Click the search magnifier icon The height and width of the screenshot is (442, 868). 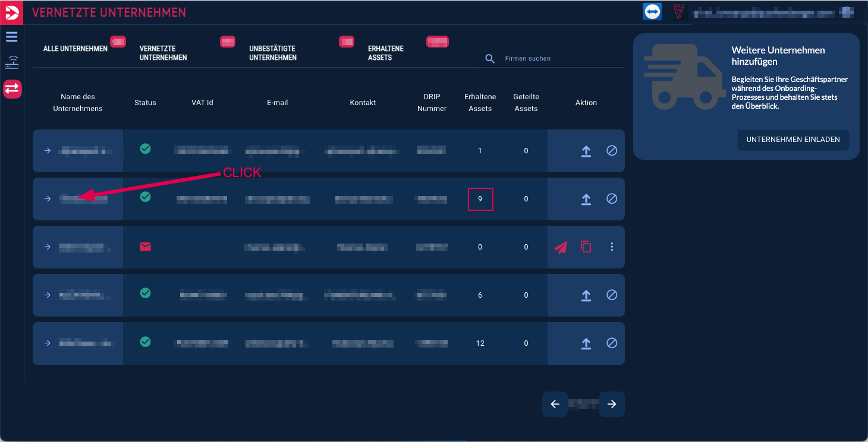tap(490, 59)
